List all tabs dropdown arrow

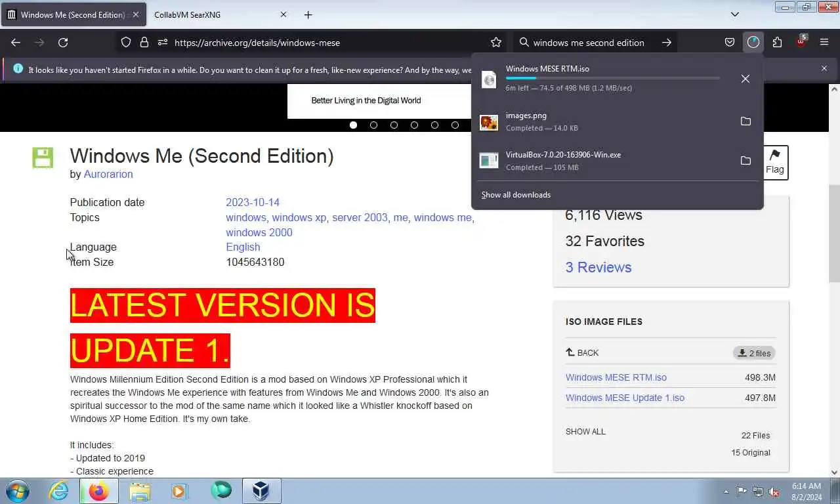[735, 14]
